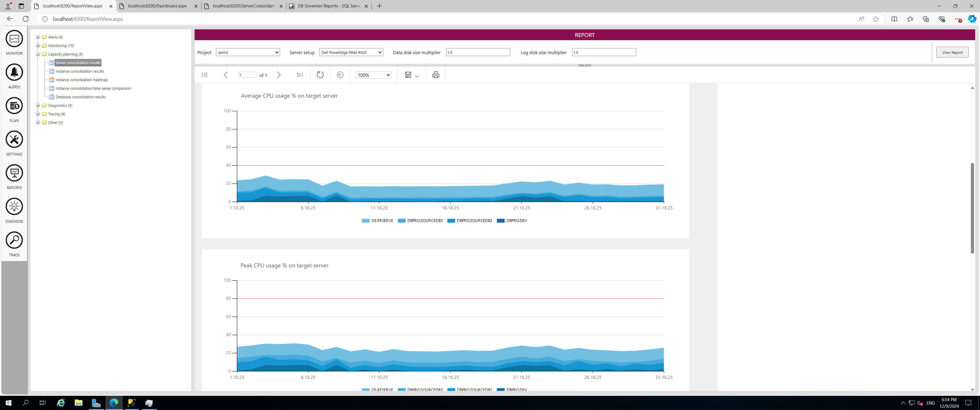Open the Trace magnifier icon
The height and width of the screenshot is (410, 980).
click(x=14, y=240)
